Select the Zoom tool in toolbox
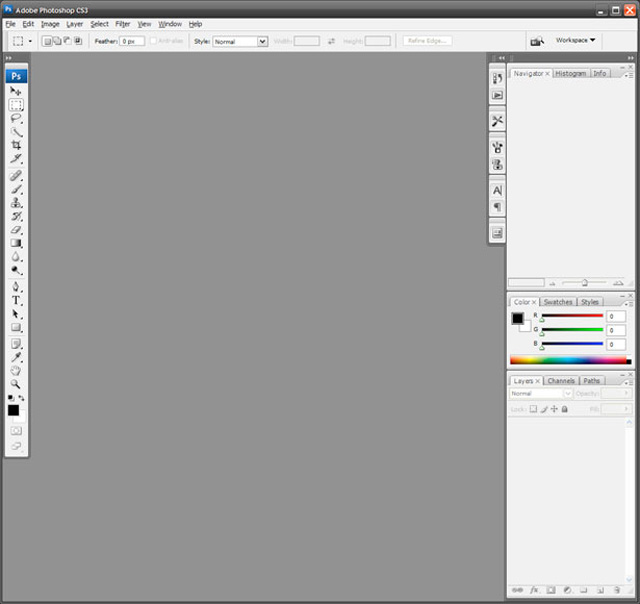640x604 pixels. [x=16, y=383]
